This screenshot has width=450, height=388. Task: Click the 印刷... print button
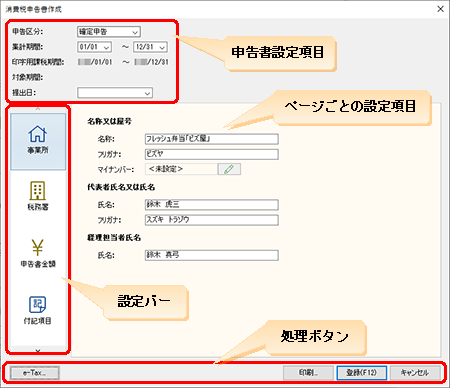click(x=308, y=373)
